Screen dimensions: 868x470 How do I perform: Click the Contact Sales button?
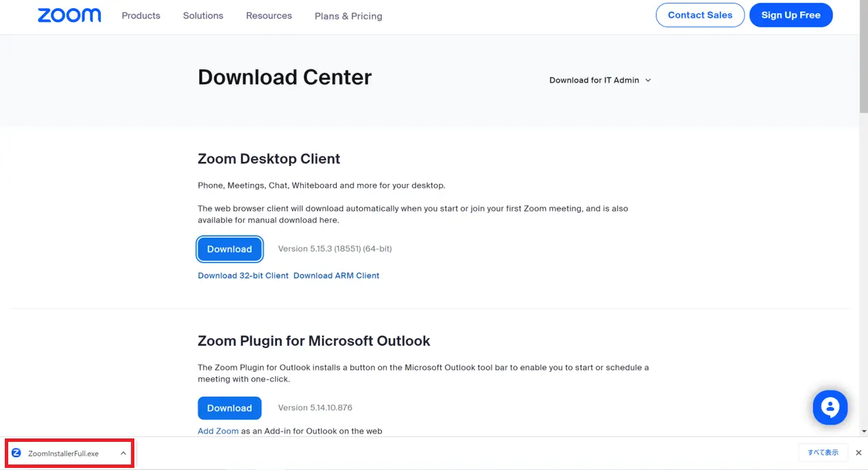(700, 15)
